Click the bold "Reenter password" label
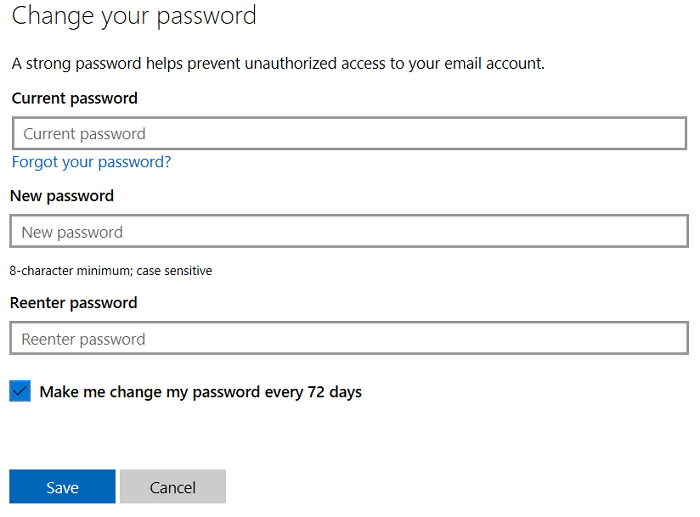The height and width of the screenshot is (517, 700). (73, 303)
